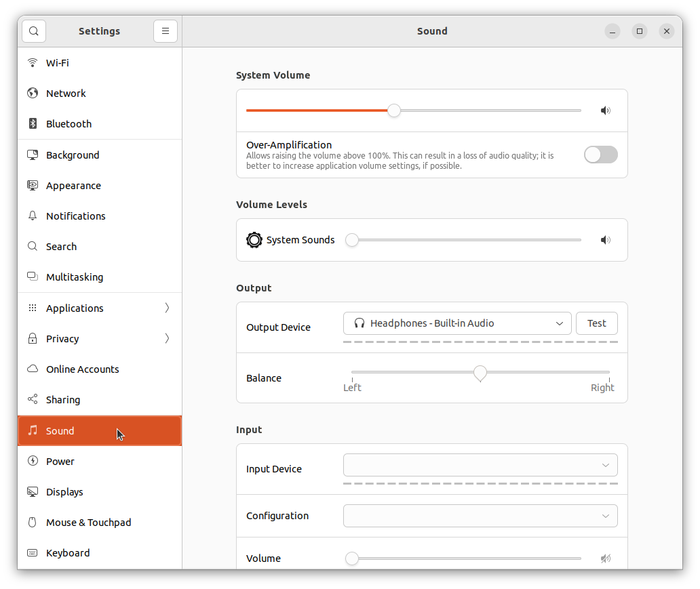The height and width of the screenshot is (589, 700).
Task: Click the Sharing icon in sidebar
Action: (33, 399)
